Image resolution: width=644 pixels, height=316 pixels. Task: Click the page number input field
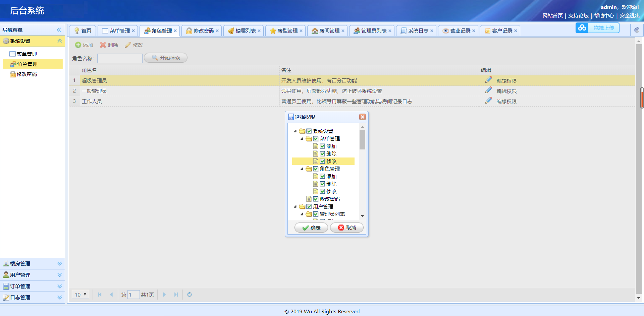pos(133,295)
